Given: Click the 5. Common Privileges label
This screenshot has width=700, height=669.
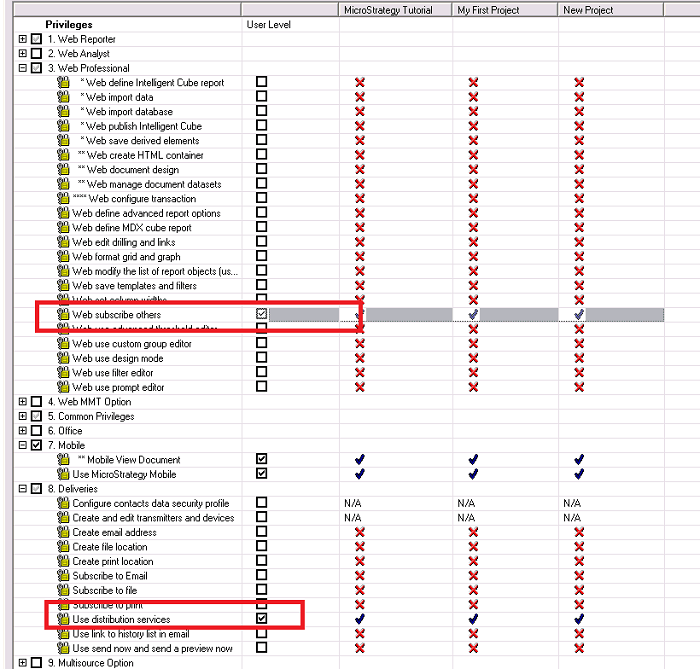Looking at the screenshot, I should [91, 416].
